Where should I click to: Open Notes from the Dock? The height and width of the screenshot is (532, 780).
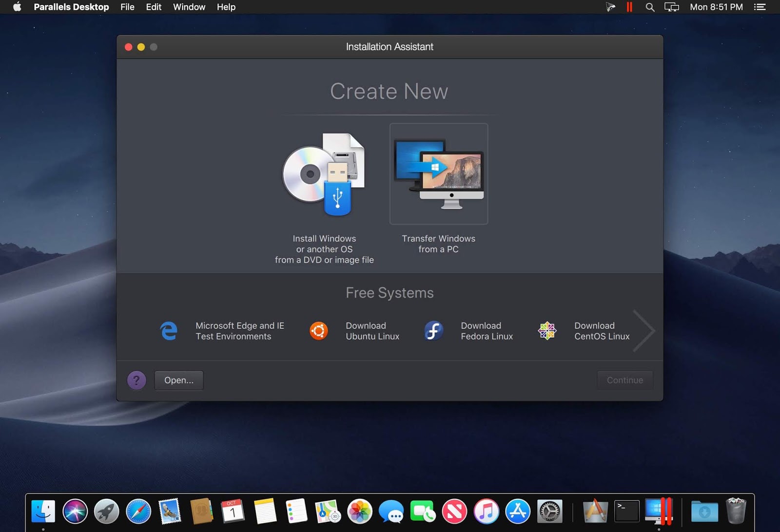click(x=265, y=511)
